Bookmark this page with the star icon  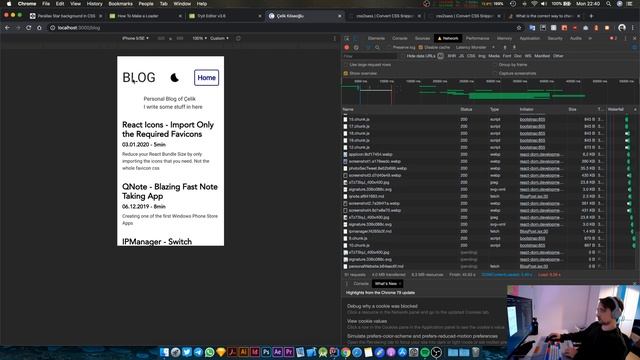point(519,28)
